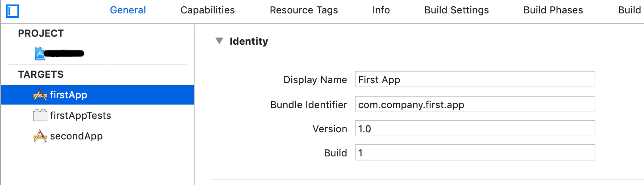Collapse the Identity section disclosure triangle
This screenshot has width=644, height=185.
pos(219,41)
